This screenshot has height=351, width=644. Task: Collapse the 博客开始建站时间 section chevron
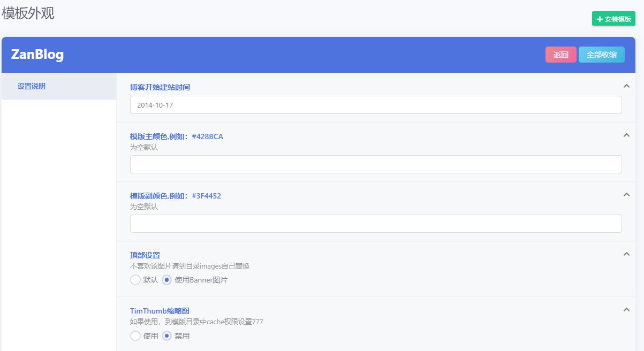point(626,86)
